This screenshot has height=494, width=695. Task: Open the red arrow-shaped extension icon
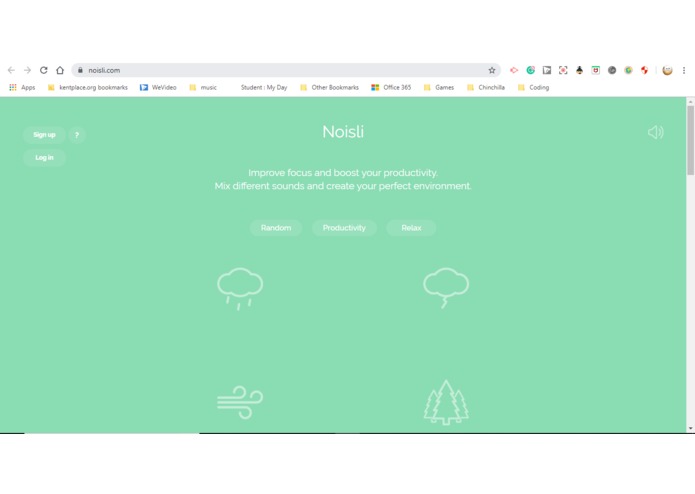coord(514,70)
